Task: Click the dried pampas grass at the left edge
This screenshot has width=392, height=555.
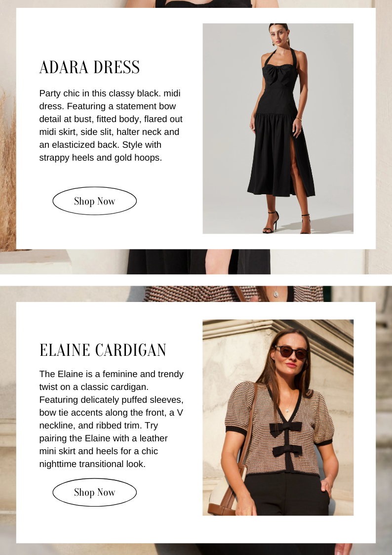Action: 8,170
